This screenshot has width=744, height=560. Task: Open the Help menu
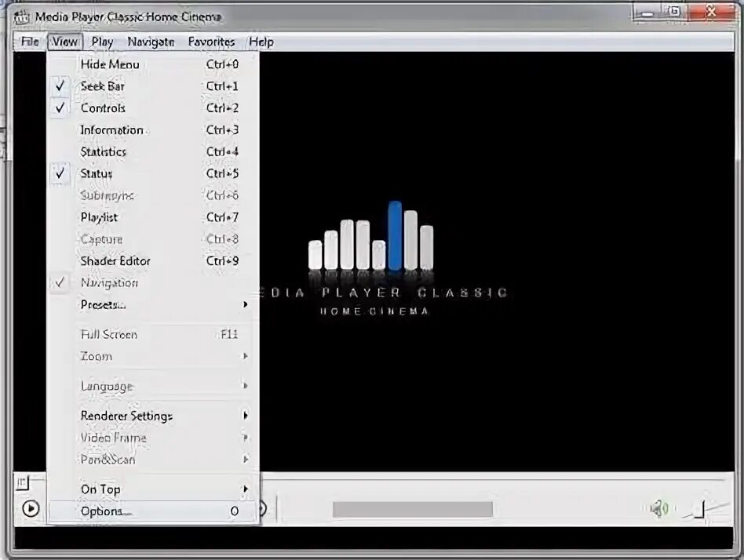point(261,42)
